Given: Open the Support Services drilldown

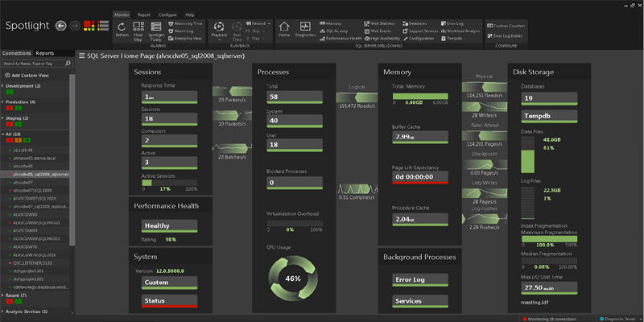Looking at the screenshot, I should [420, 31].
